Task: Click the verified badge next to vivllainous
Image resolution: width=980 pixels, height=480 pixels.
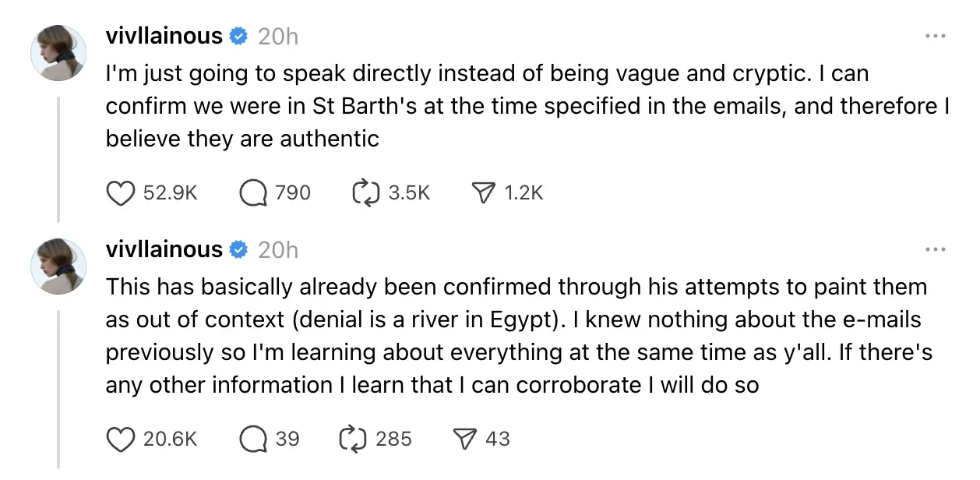Action: tap(238, 35)
